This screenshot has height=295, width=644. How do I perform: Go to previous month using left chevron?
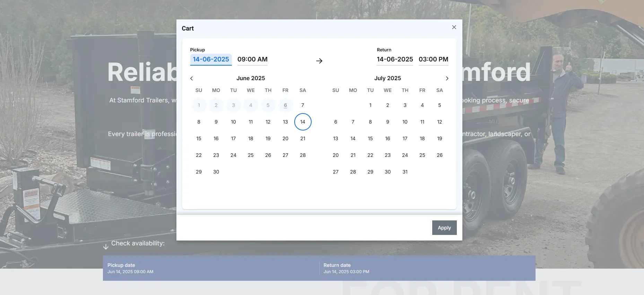point(192,78)
